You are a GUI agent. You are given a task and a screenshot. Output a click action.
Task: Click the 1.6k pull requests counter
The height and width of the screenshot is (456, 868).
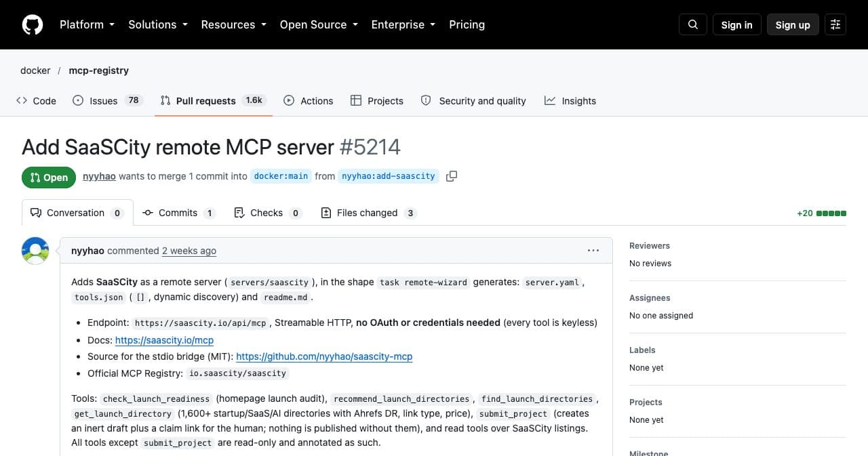254,100
